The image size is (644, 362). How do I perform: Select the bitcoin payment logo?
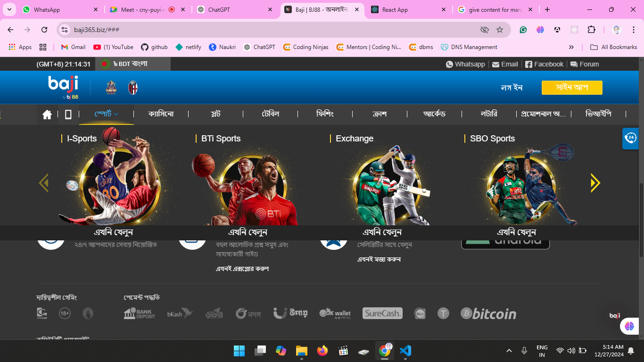coord(488,313)
